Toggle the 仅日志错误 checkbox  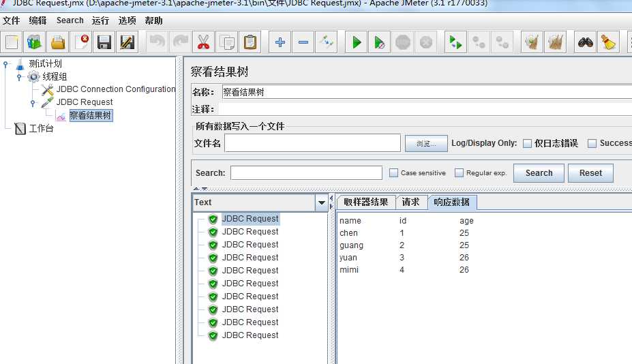click(527, 144)
